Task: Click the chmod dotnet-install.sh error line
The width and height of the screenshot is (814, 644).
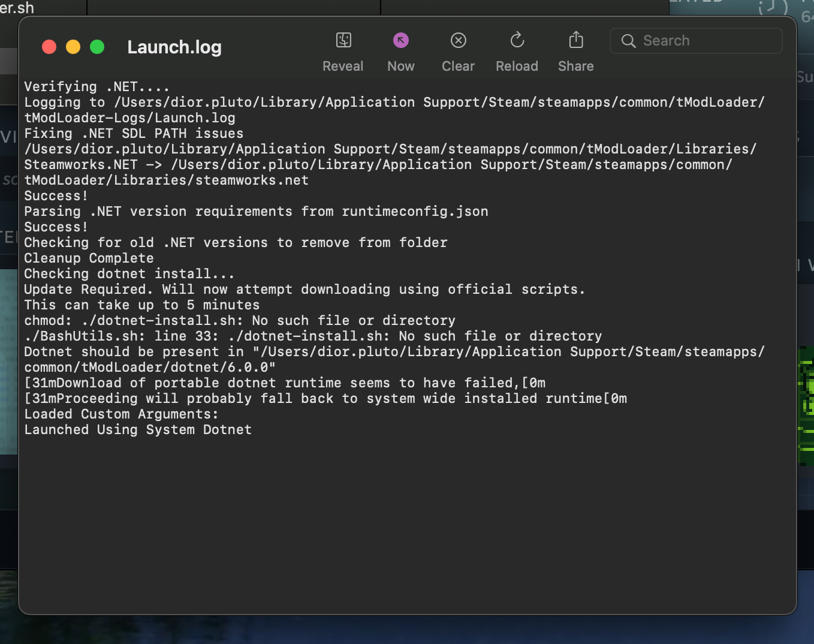Action: [240, 321]
